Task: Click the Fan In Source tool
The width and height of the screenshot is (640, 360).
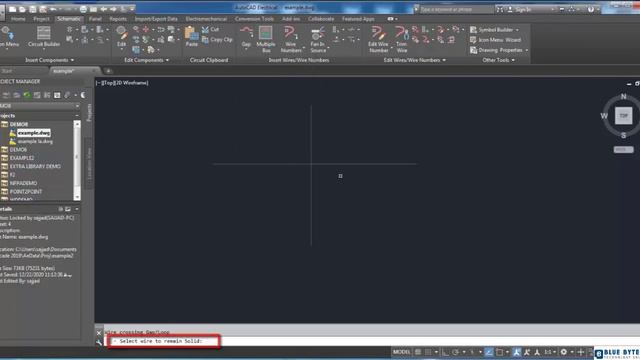Action: (318, 39)
